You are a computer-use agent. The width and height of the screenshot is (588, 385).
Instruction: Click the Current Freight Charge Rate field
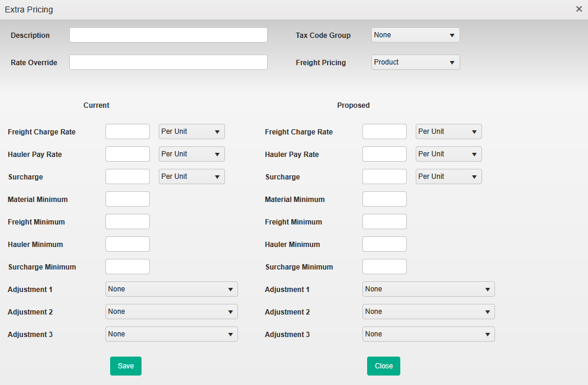(x=127, y=131)
